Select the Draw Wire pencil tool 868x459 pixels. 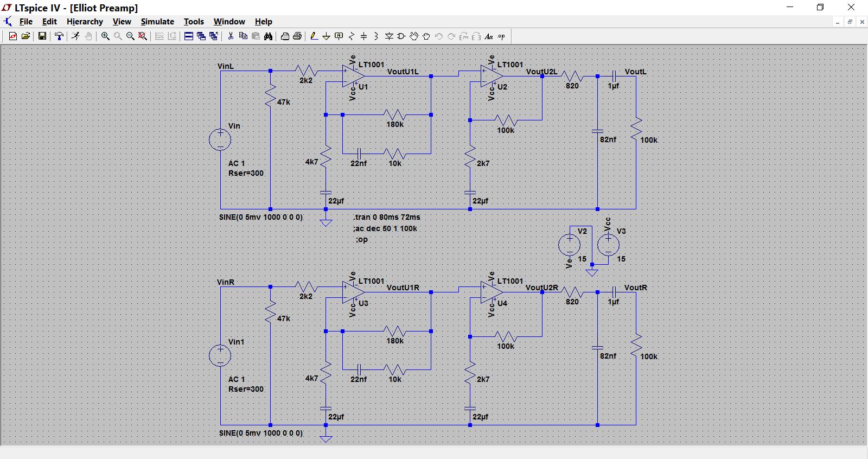(314, 36)
